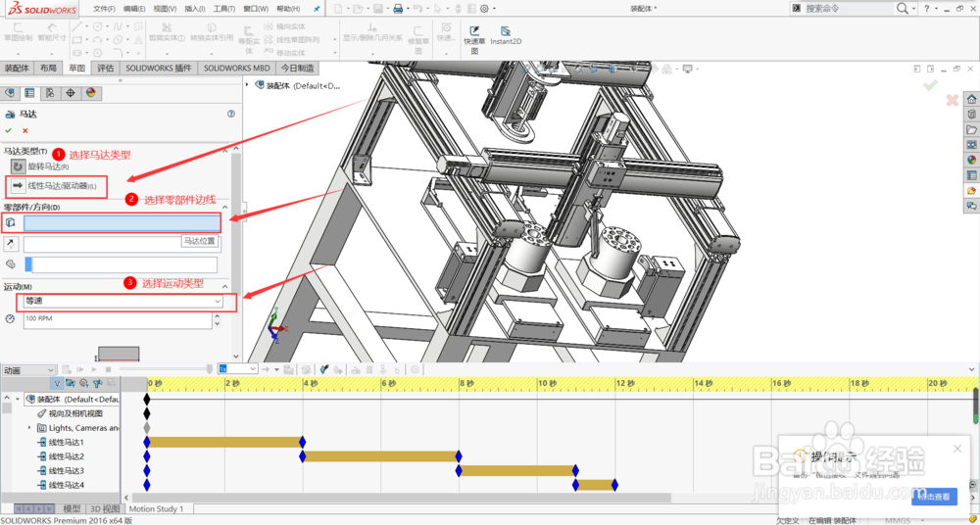Pin the menu bar with the pushpin
Screen dimensions: 980x525
(x=317, y=9)
